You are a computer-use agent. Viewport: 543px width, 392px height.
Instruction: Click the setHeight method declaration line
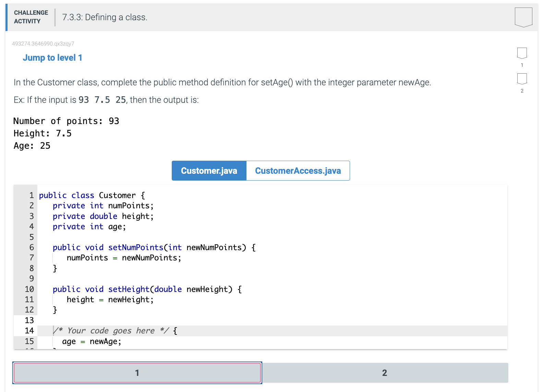pos(147,289)
